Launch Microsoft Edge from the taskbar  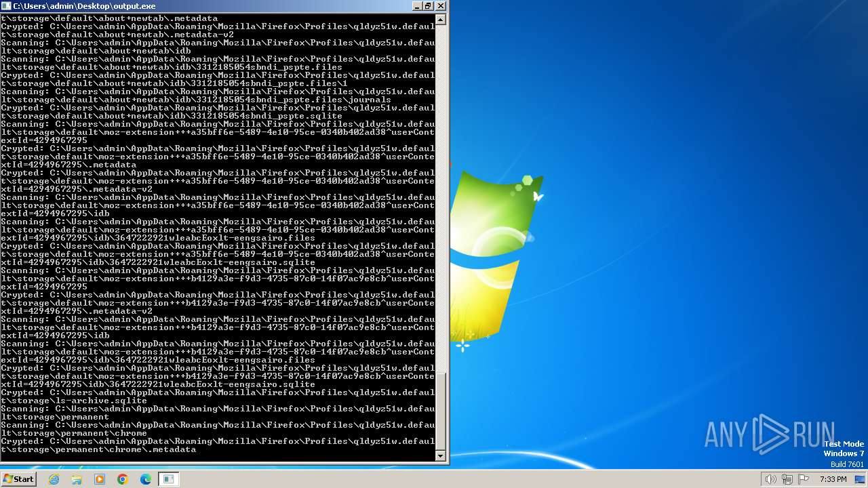pos(145,479)
